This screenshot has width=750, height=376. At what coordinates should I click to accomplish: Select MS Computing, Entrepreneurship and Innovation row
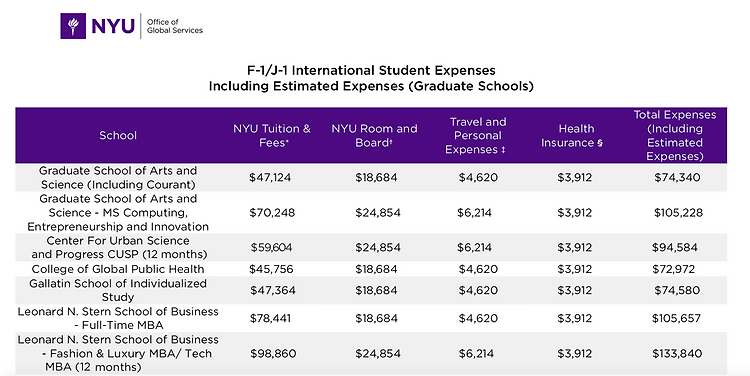[371, 212]
